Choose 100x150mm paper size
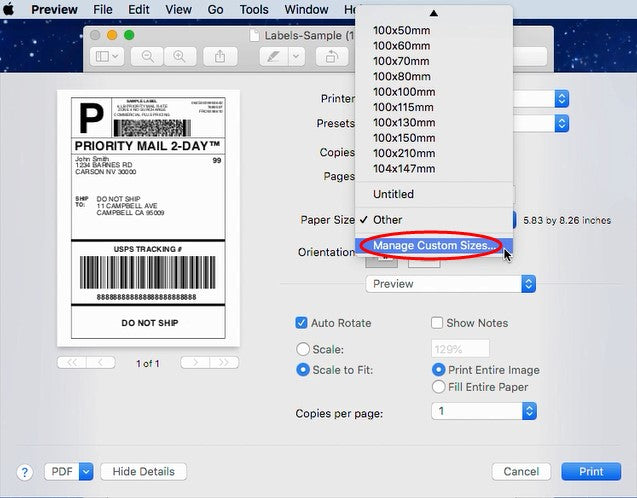 (404, 138)
